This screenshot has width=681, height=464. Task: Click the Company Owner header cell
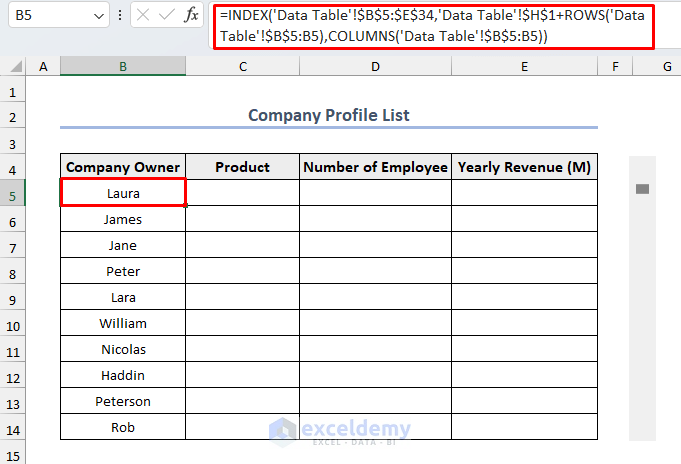123,167
